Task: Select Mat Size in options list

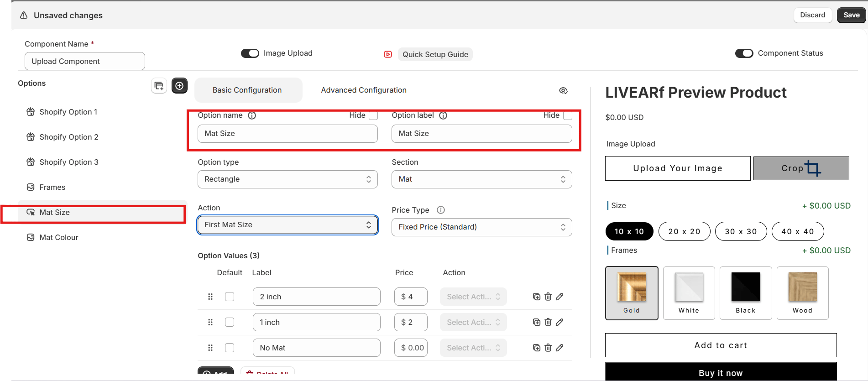Action: pos(102,212)
